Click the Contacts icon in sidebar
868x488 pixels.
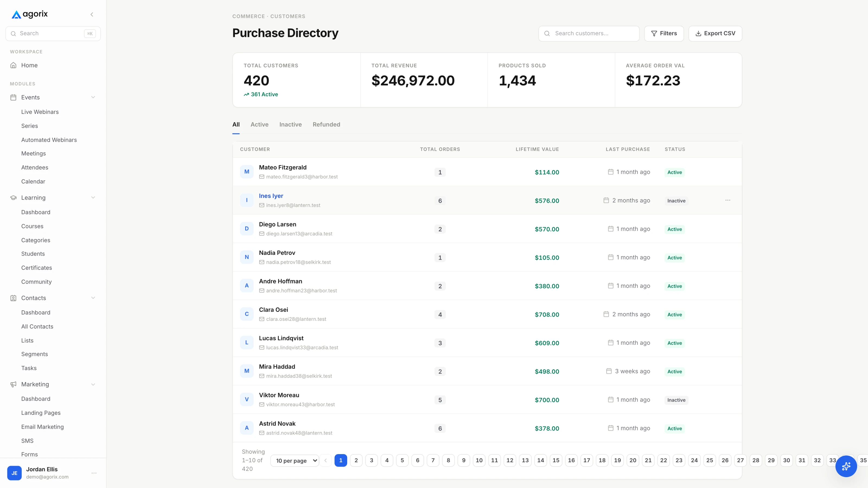pos(14,298)
